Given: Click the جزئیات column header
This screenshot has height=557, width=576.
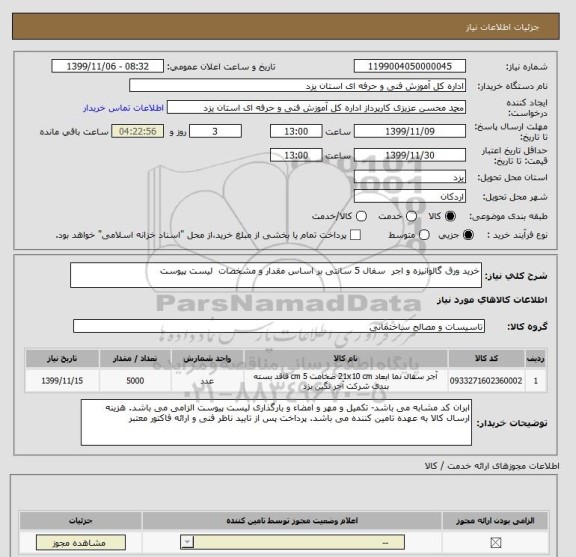Looking at the screenshot, I should coord(81,521).
